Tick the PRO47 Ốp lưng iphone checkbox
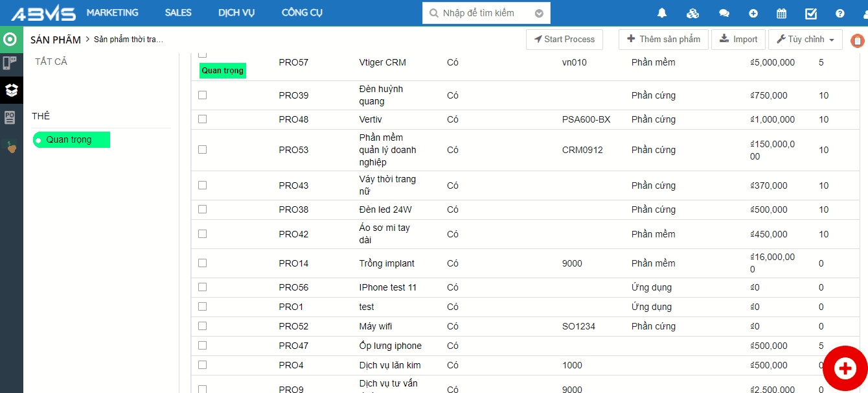868x393 pixels. point(202,345)
